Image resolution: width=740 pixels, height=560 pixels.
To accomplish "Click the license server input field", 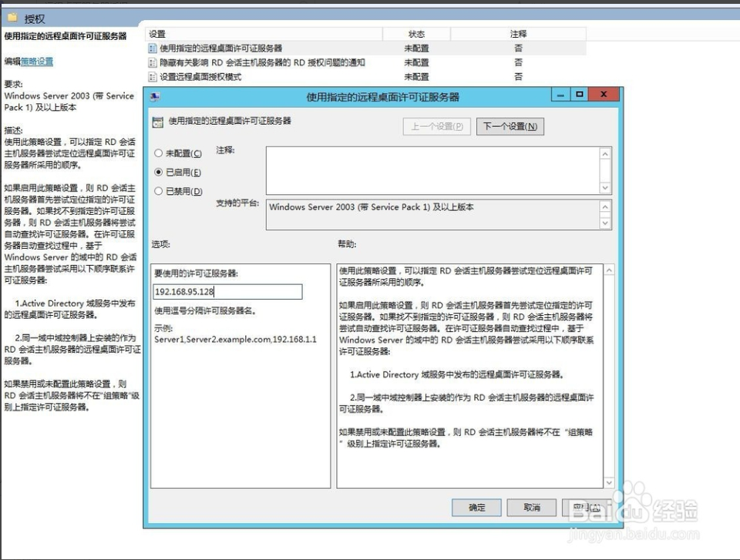I will 227,292.
